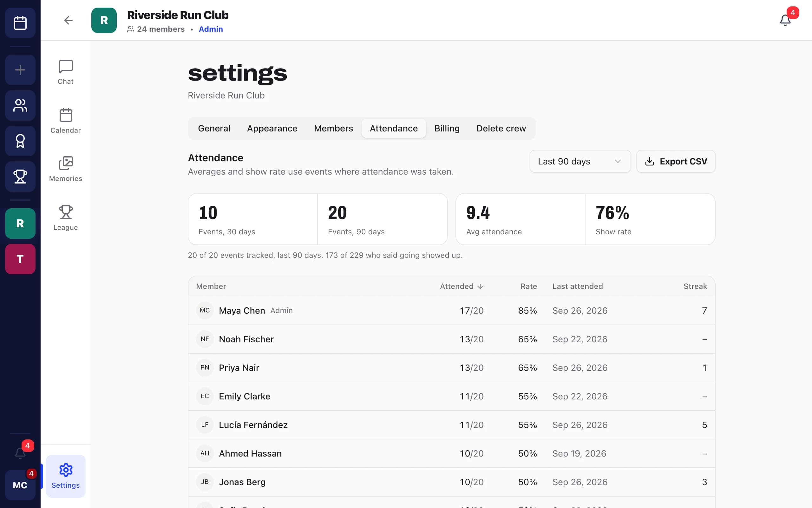812x508 pixels.
Task: Click the JB avatar beside Jonas Berg
Action: 205,482
